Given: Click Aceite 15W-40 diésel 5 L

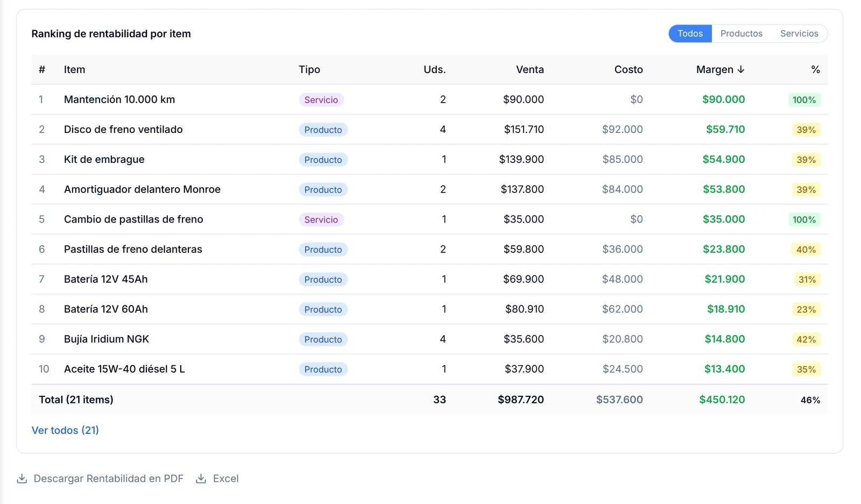Looking at the screenshot, I should [124, 369].
